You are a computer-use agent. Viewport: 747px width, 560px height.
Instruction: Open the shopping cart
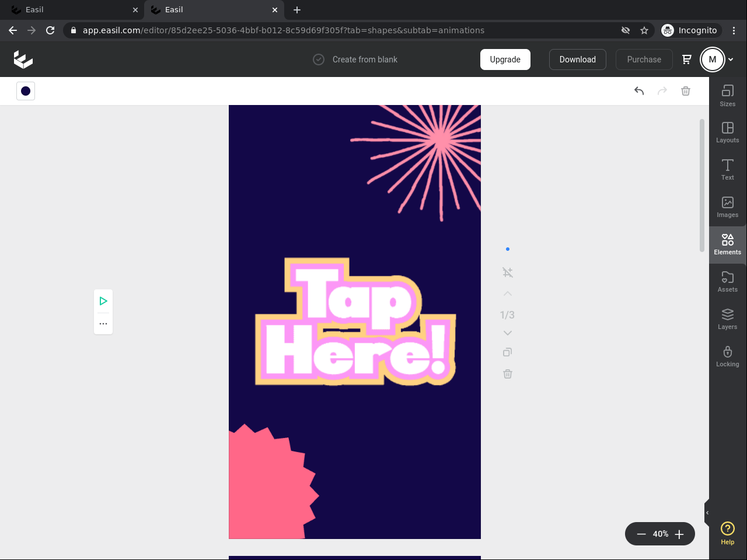(687, 60)
